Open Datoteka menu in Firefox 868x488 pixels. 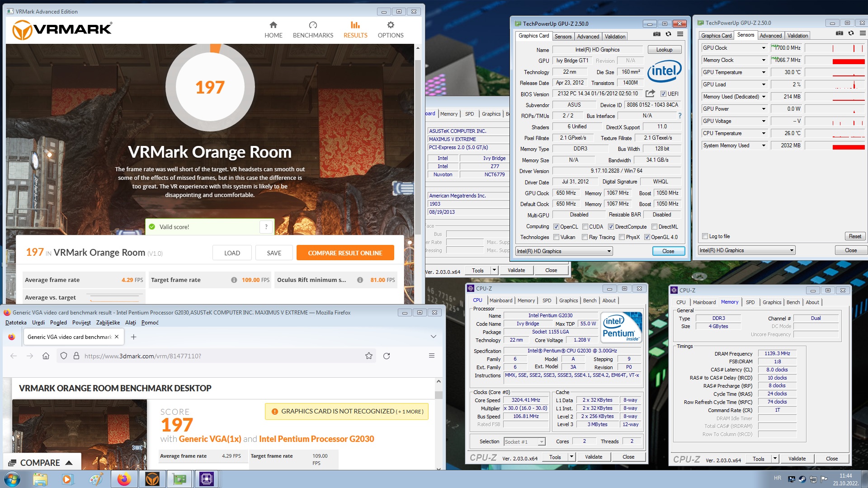click(16, 323)
